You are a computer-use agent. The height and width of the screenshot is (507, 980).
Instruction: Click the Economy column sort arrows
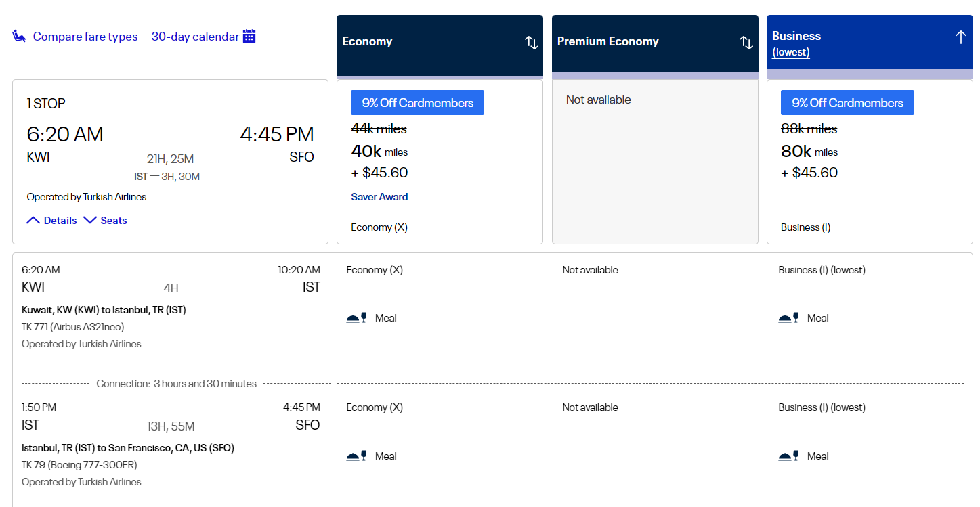(532, 42)
